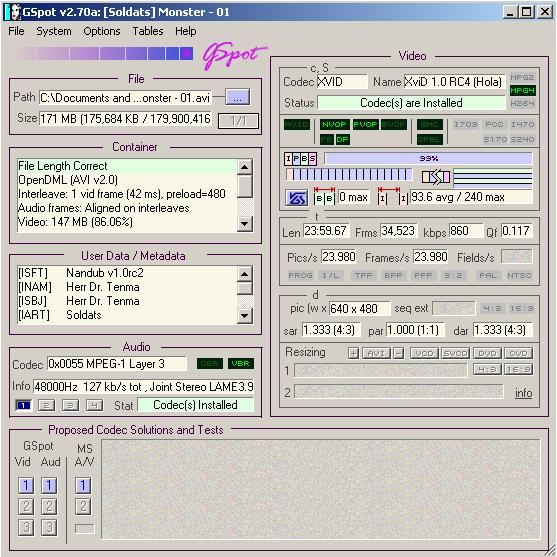The width and height of the screenshot is (557, 557).
Task: Click Metadata list scroll down arrow
Action: coord(245,315)
